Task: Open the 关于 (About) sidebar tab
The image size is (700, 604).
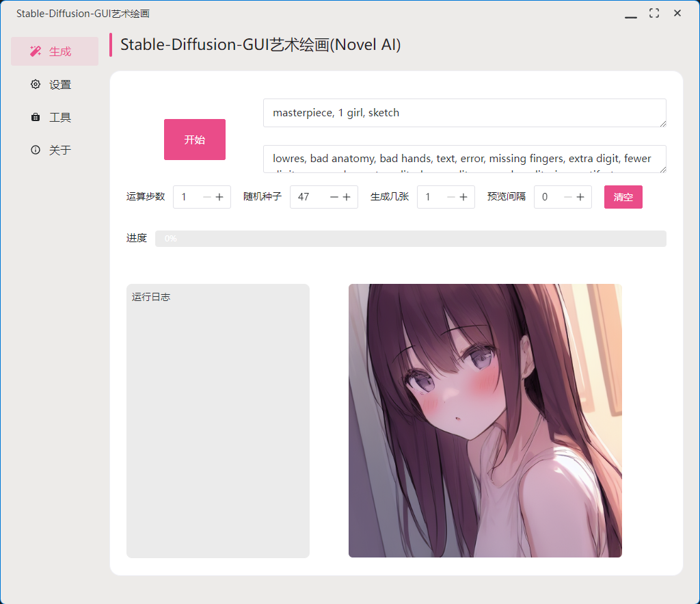Action: [x=55, y=150]
